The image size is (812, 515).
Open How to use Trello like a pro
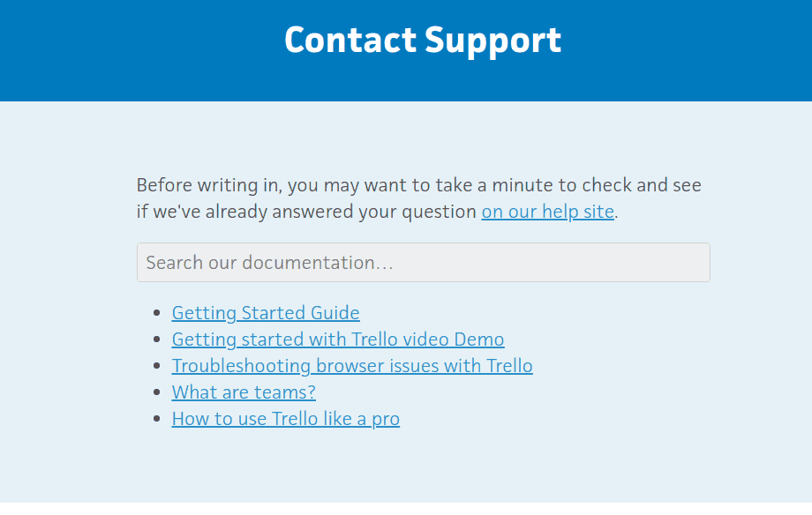click(x=286, y=418)
